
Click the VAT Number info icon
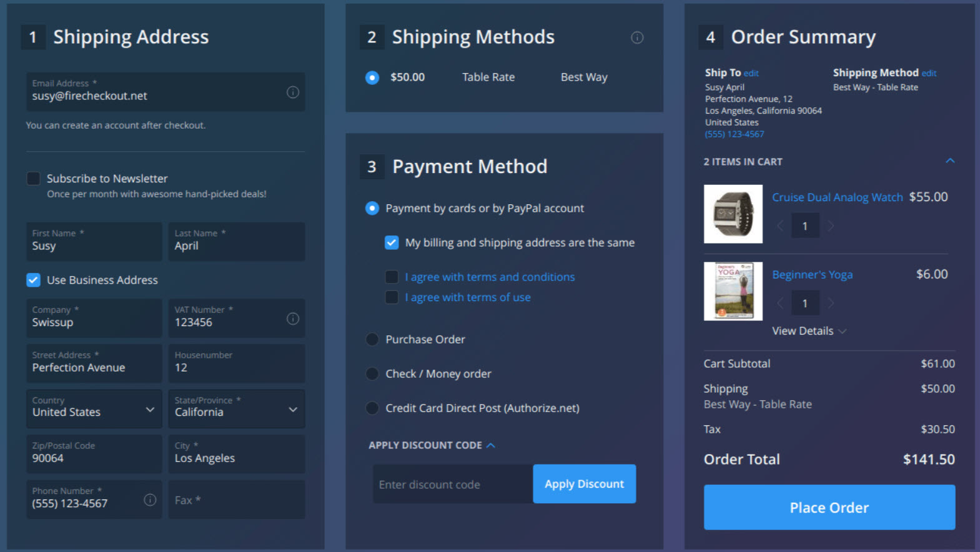tap(292, 319)
